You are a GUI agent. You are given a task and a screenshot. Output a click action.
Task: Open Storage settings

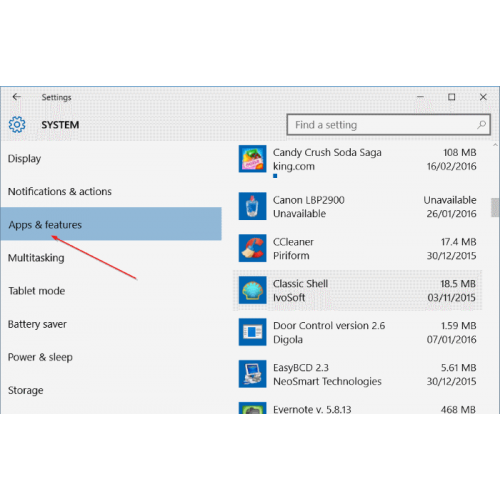[x=25, y=390]
